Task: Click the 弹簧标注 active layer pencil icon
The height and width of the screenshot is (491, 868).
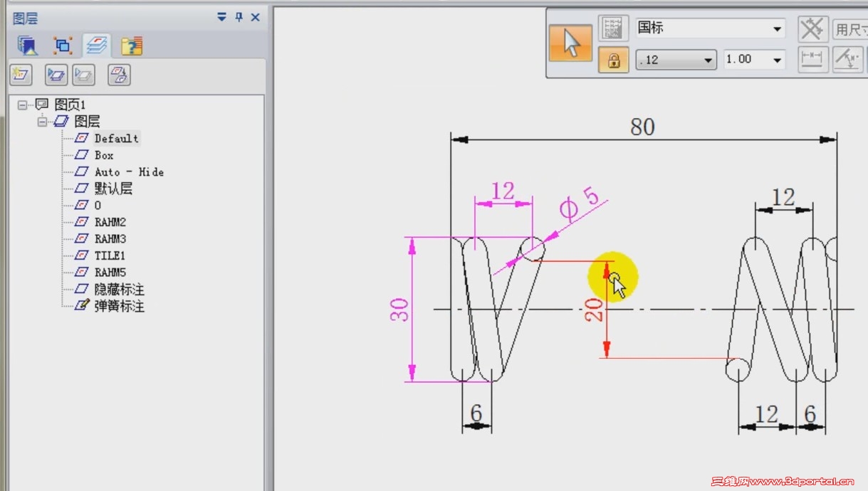Action: point(83,306)
